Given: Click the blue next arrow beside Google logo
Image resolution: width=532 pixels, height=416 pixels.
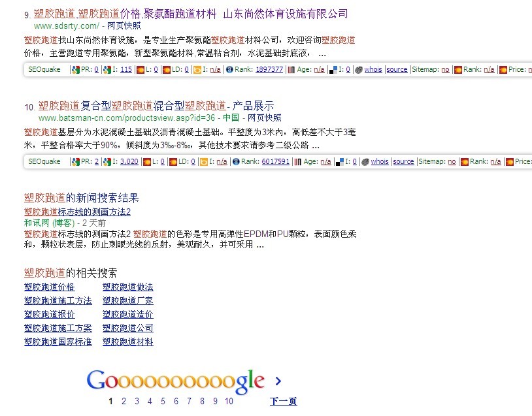Looking at the screenshot, I should [278, 381].
